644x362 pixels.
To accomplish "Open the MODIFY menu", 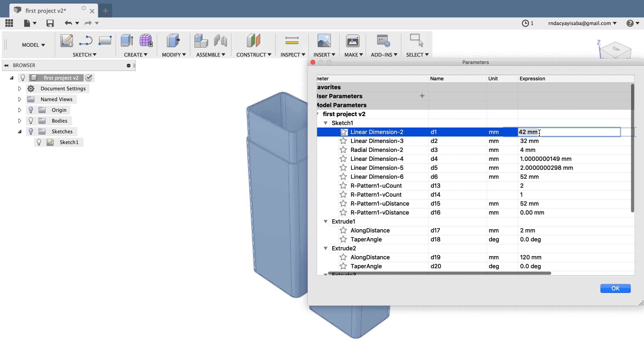I will [x=174, y=55].
